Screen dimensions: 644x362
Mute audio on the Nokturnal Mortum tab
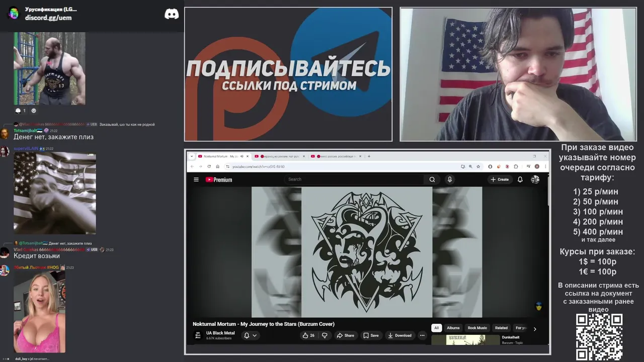tap(242, 156)
